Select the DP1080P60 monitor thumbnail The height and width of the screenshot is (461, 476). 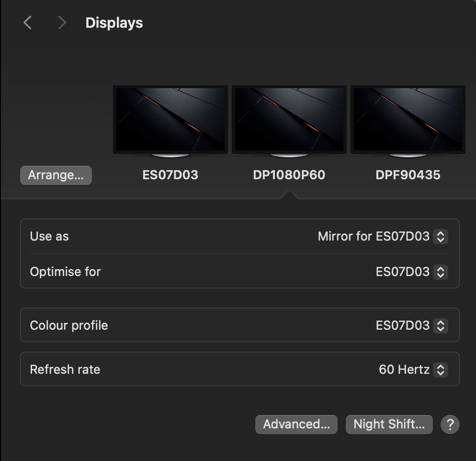289,120
